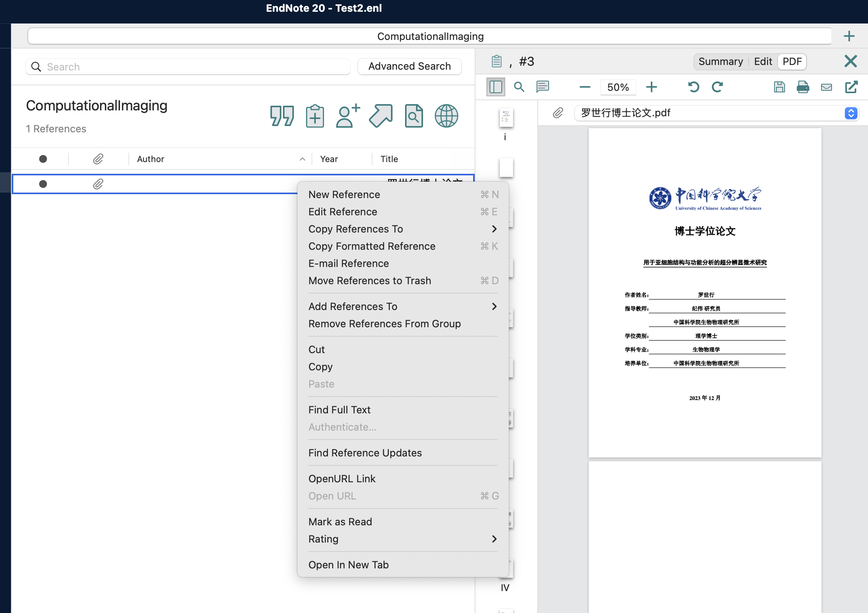Screen dimensions: 868x613
Task: Increase PDF zoom with plus button
Action: (651, 87)
